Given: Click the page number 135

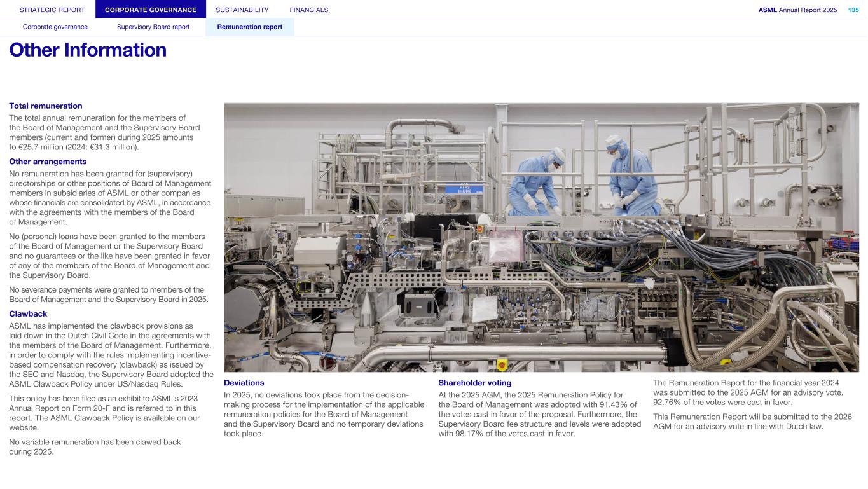Looking at the screenshot, I should (853, 10).
